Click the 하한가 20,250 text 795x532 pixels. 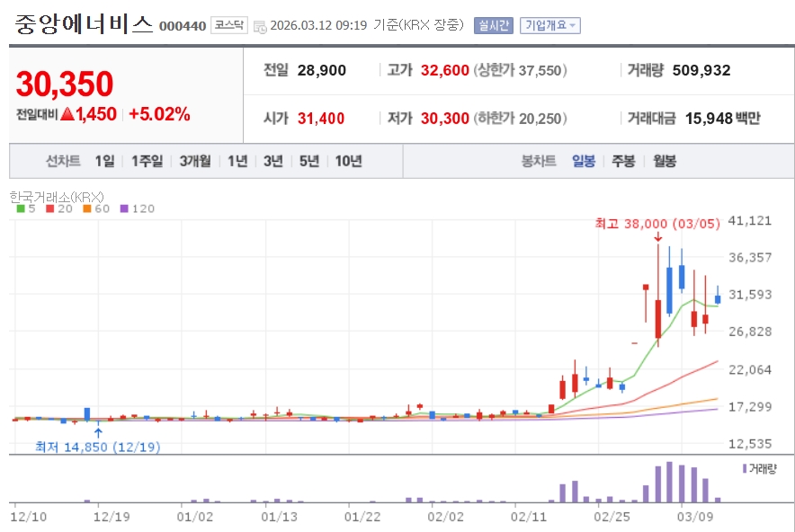[x=520, y=119]
